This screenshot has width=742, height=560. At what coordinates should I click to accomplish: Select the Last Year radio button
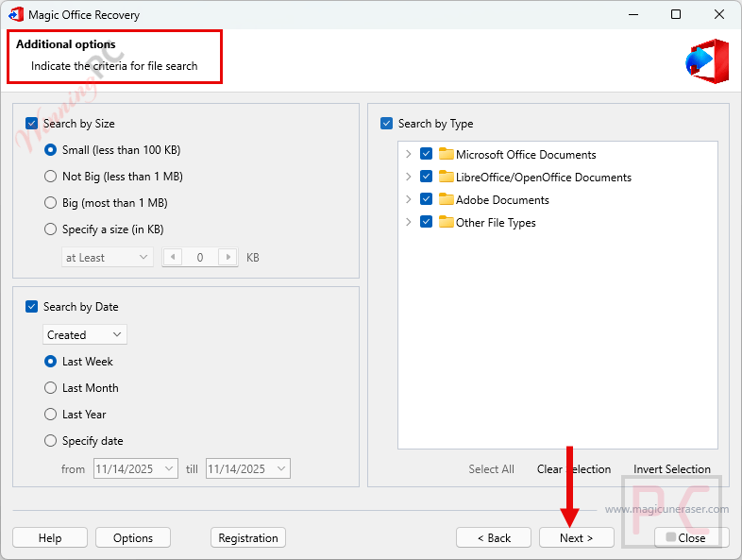(x=50, y=415)
